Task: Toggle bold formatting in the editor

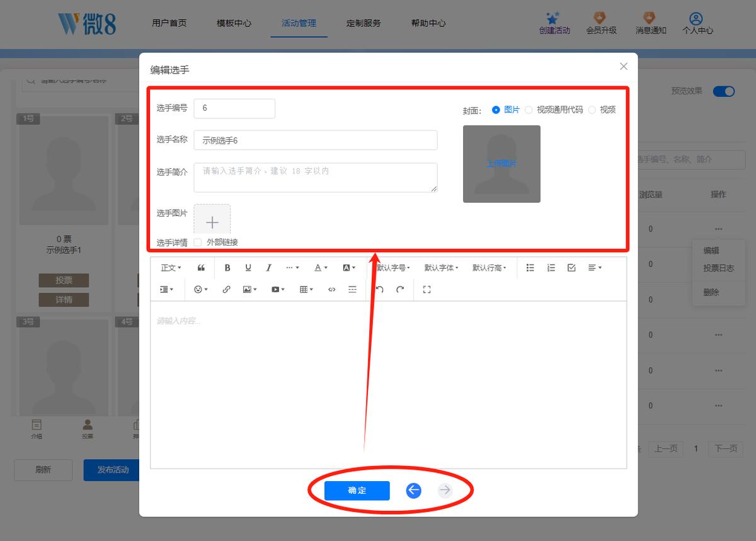Action: pyautogui.click(x=227, y=268)
